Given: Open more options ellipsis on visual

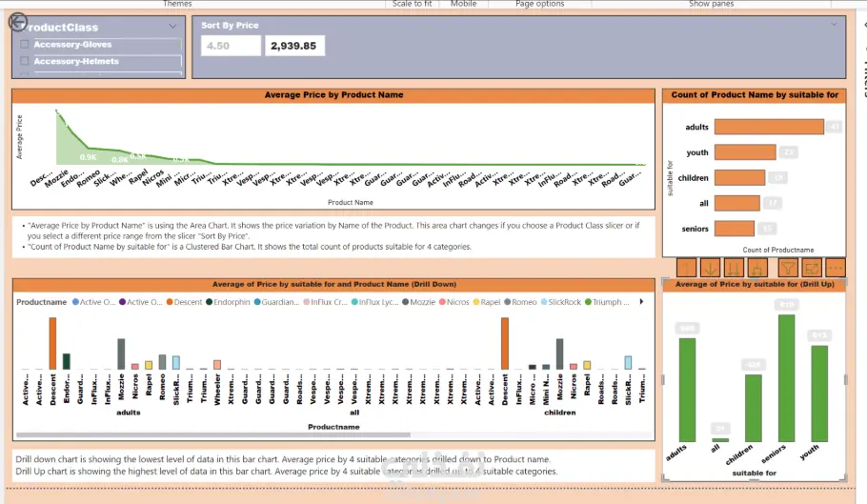Looking at the screenshot, I should (836, 269).
